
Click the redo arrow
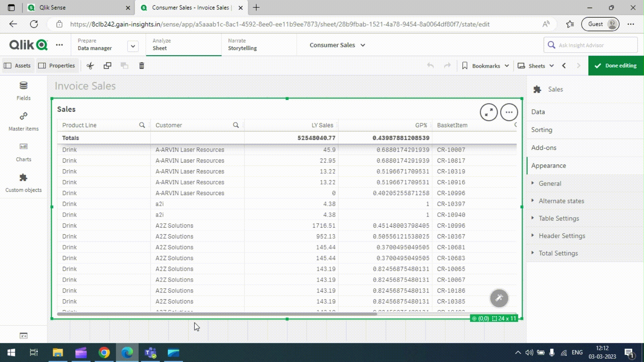[447, 66]
